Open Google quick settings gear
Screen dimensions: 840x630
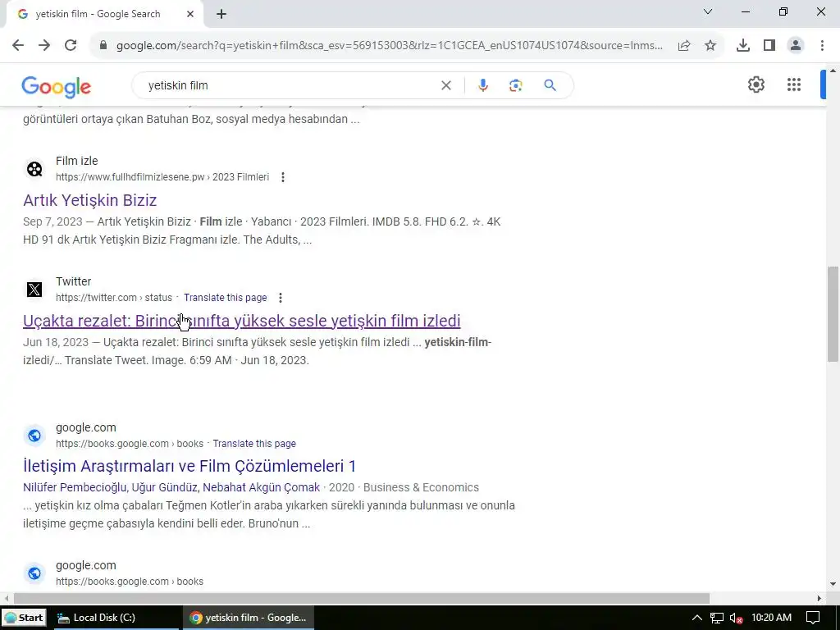point(756,84)
